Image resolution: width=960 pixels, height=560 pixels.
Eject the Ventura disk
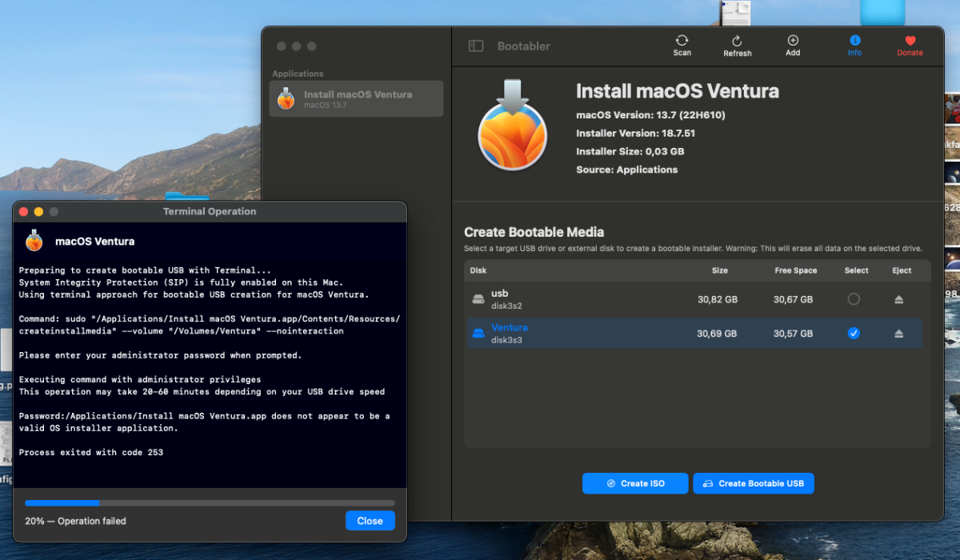[x=898, y=334]
